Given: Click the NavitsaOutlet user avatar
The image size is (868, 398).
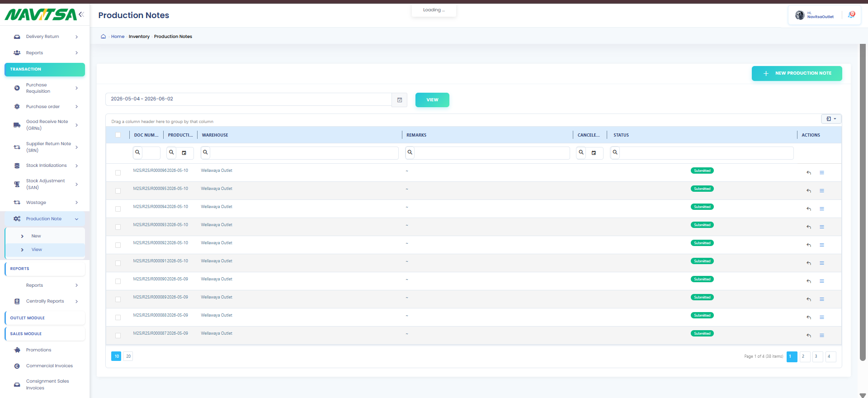Looking at the screenshot, I should (x=800, y=15).
